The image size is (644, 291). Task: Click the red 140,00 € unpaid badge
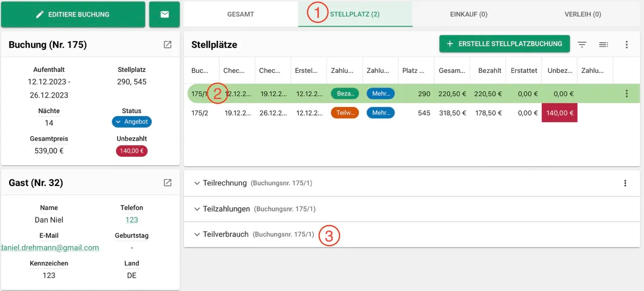click(x=131, y=151)
